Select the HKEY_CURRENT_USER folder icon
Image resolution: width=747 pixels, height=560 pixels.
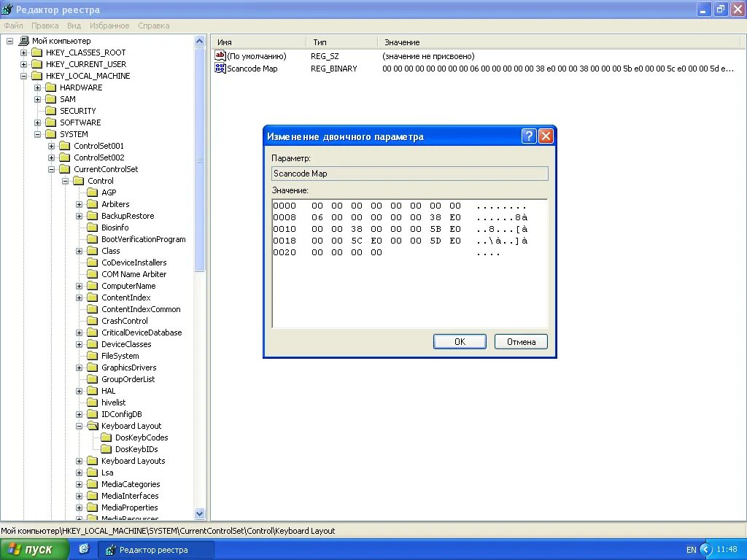pos(37,64)
